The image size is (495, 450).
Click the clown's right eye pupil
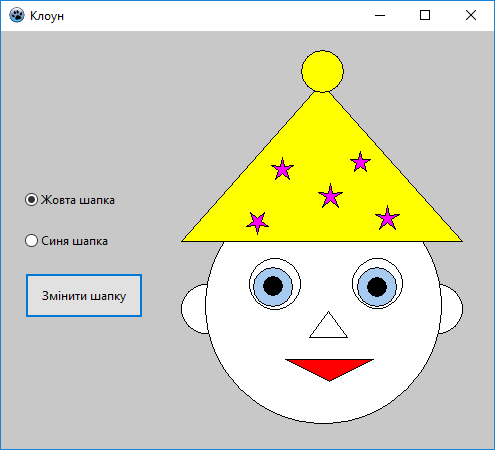tap(377, 286)
